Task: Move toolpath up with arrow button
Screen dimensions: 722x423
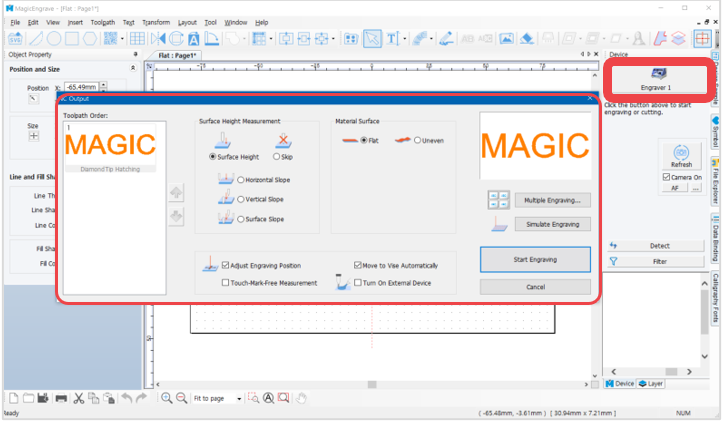Action: click(176, 192)
